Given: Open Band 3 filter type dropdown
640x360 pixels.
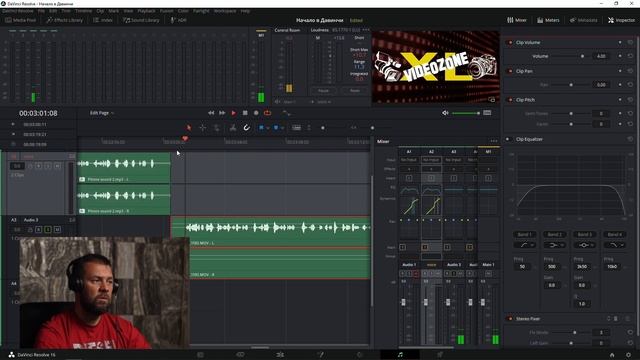Looking at the screenshot, I should (x=584, y=245).
